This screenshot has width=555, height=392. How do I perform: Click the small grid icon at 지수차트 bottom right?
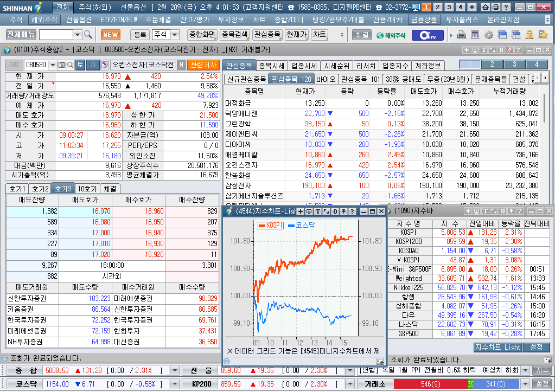(380, 361)
